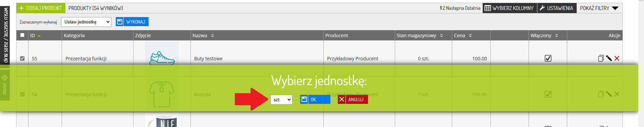Click the Wyślij sugestię / Zgłoś błąd tab
This screenshot has width=644, height=127.
point(5,35)
